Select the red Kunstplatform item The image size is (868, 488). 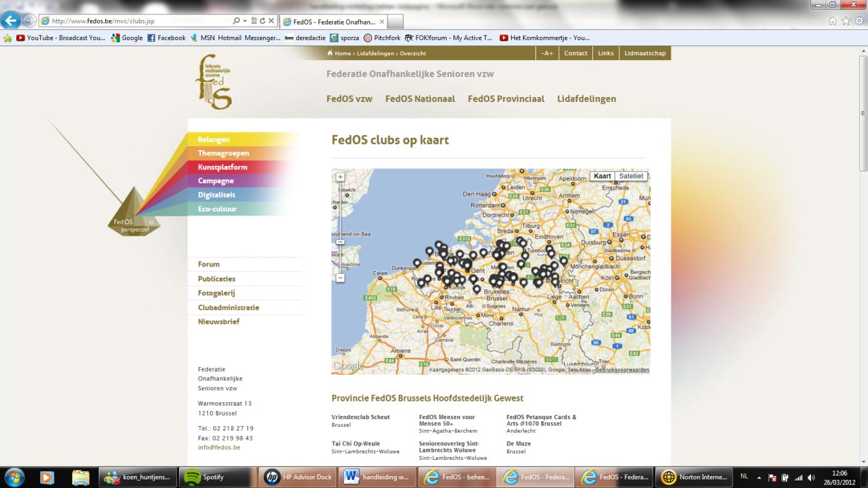click(x=222, y=167)
